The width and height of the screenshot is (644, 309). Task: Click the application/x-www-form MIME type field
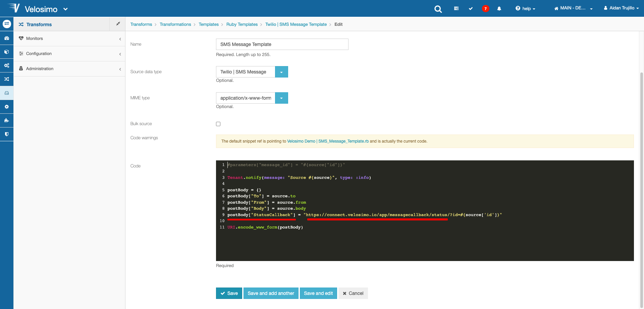tap(246, 98)
